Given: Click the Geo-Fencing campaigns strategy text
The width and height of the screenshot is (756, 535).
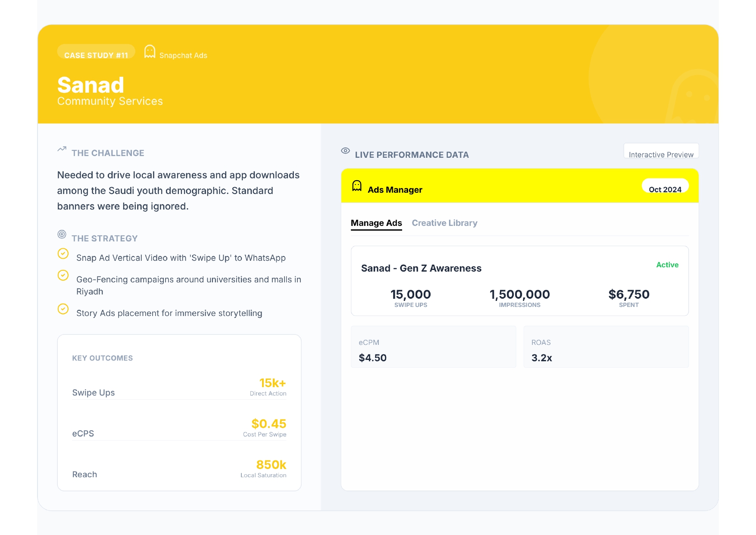Looking at the screenshot, I should pyautogui.click(x=189, y=285).
